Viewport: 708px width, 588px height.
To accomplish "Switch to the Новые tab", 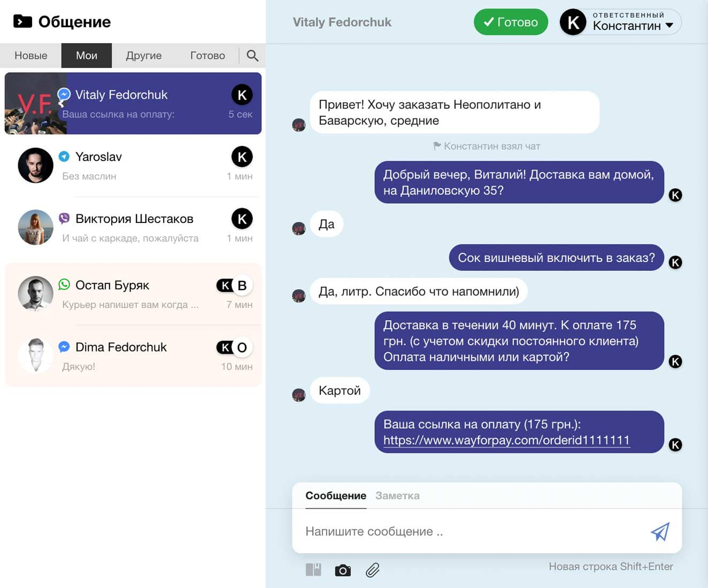I will [31, 56].
